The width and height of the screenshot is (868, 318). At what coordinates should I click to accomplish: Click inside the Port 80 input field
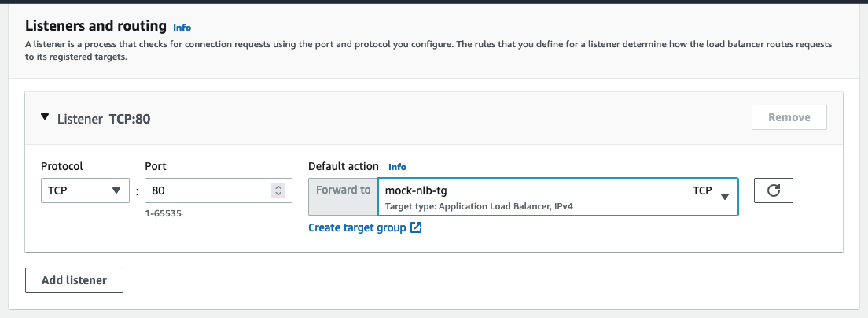pos(219,190)
